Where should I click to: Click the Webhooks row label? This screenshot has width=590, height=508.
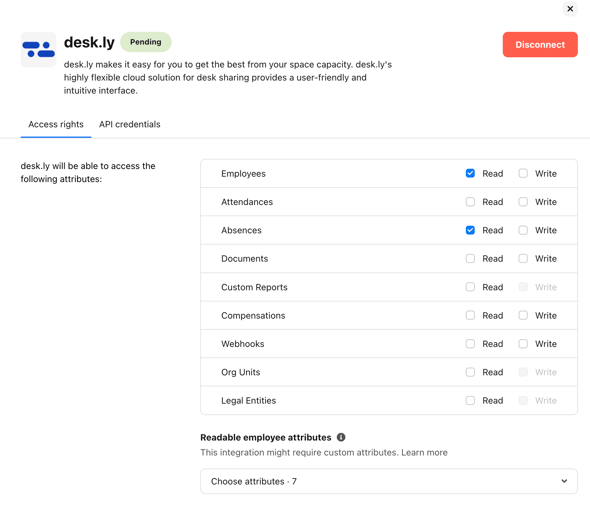(243, 344)
